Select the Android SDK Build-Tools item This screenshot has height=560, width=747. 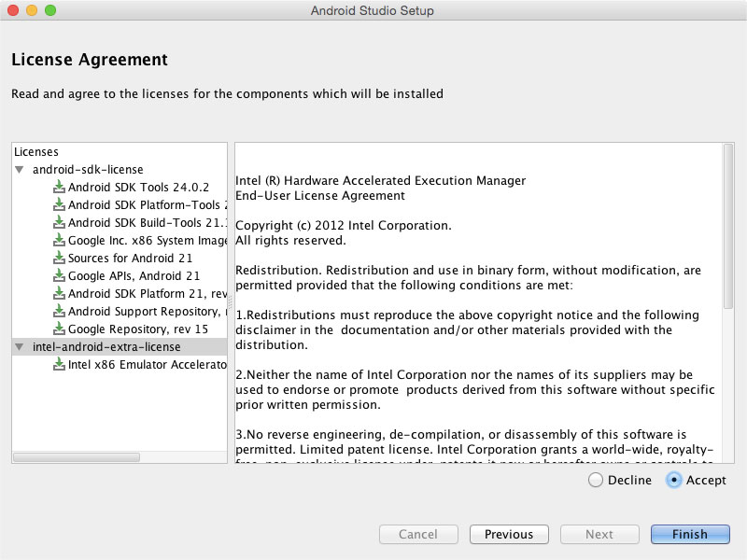pos(148,222)
